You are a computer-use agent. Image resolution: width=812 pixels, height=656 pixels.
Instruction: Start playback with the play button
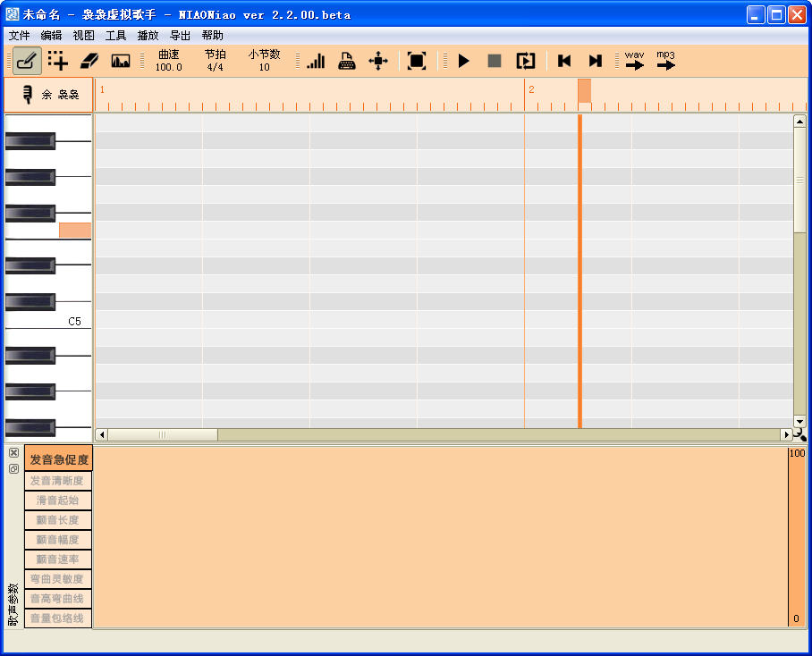click(x=463, y=61)
